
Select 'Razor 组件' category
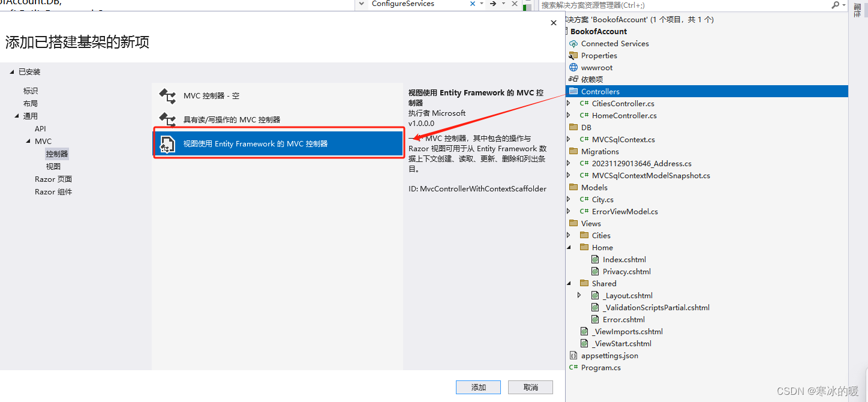point(53,192)
